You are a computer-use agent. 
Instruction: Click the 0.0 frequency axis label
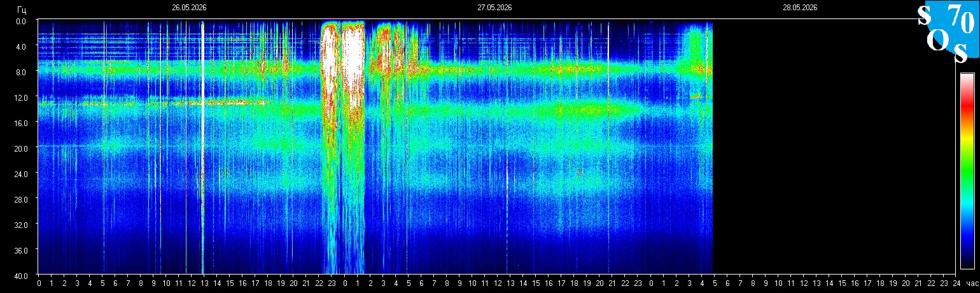(x=21, y=21)
